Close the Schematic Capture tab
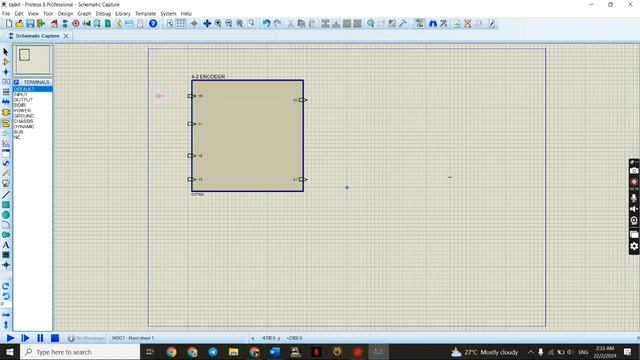This screenshot has height=360, width=640. click(x=66, y=36)
